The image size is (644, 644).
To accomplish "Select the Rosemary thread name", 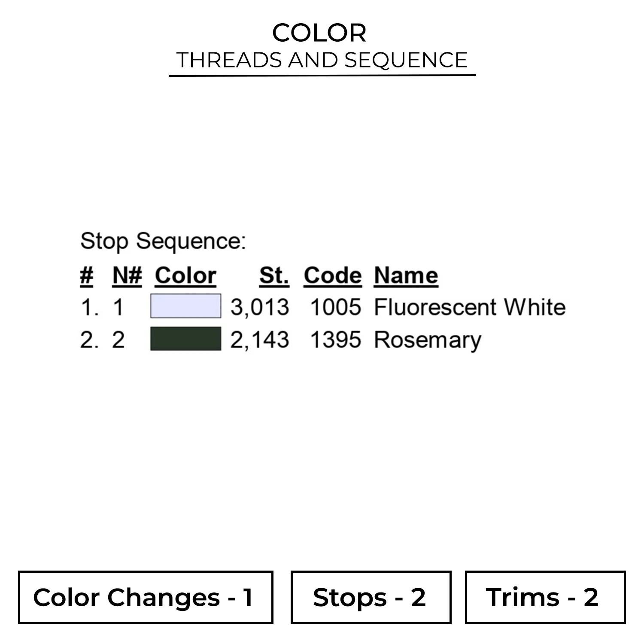I will pos(428,340).
